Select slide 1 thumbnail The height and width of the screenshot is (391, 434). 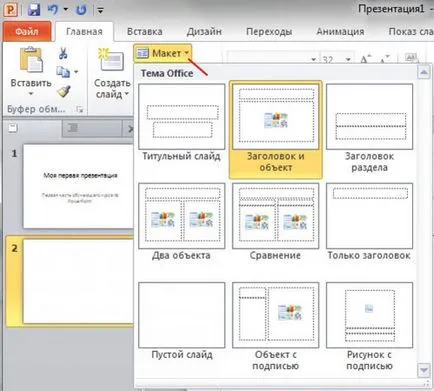pyautogui.click(x=79, y=186)
